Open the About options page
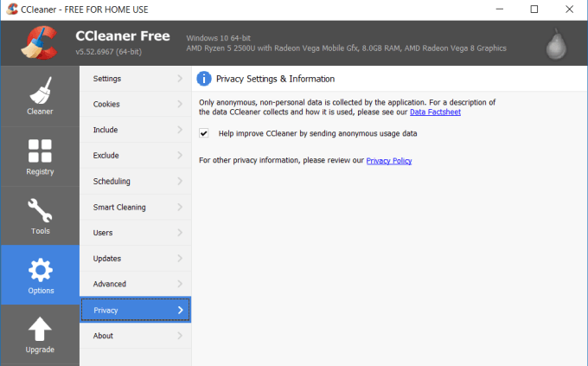This screenshot has height=366, width=588. pyautogui.click(x=136, y=336)
